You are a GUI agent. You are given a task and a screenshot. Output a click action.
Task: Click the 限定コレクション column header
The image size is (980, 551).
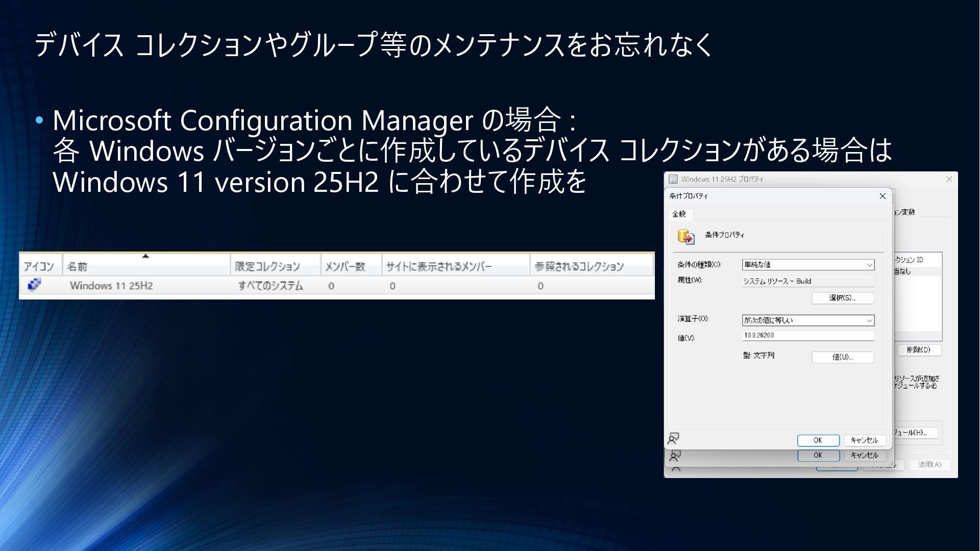pyautogui.click(x=275, y=266)
